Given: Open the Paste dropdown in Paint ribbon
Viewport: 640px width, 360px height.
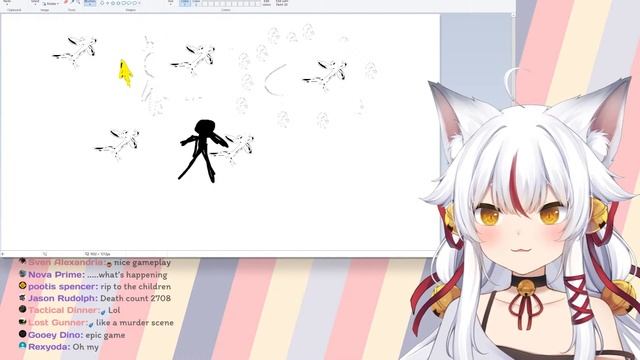Looking at the screenshot, I should [7, 2].
